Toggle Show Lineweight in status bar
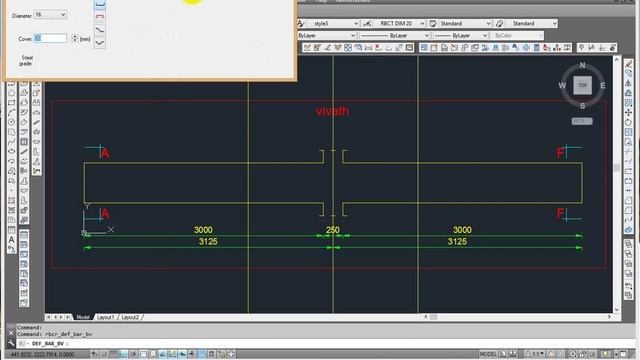The height and width of the screenshot is (360, 640). pos(191,354)
